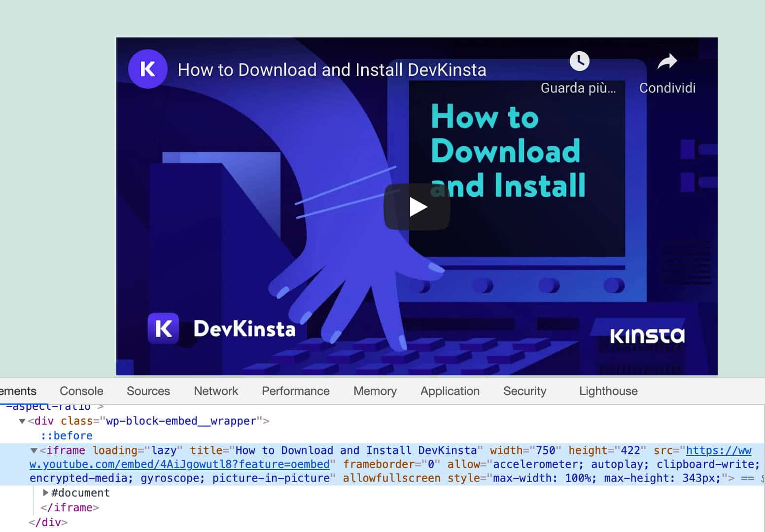Open the video title link in the player
Viewport: 765px width, 532px height.
(x=332, y=70)
